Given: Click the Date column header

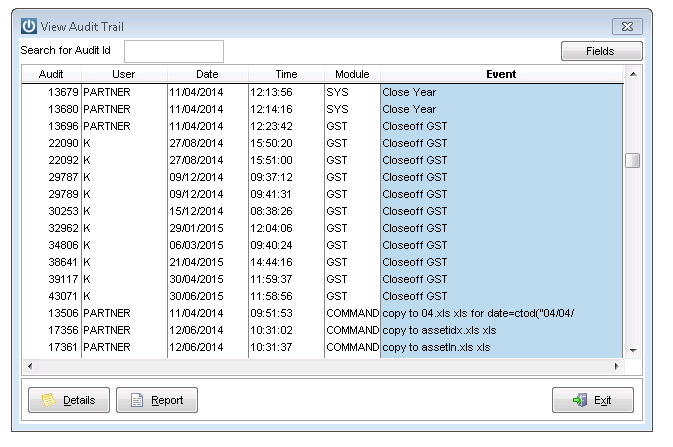Looking at the screenshot, I should click(x=207, y=74).
